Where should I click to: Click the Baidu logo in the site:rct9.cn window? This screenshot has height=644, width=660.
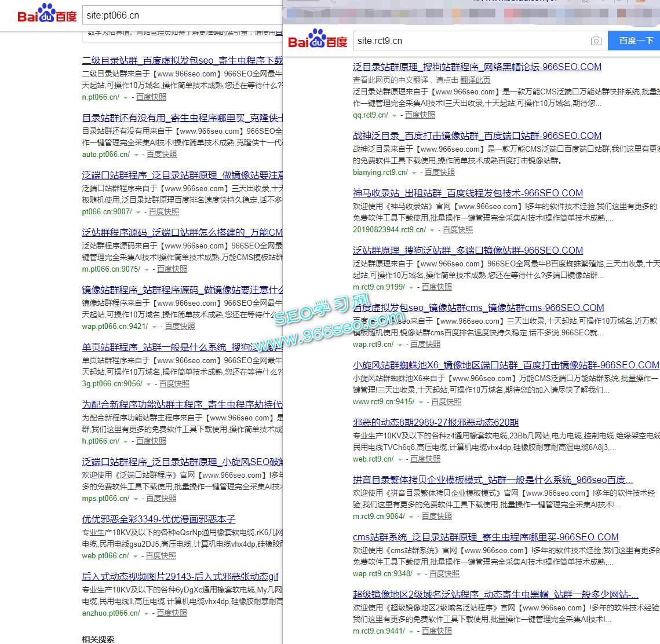pyautogui.click(x=318, y=39)
